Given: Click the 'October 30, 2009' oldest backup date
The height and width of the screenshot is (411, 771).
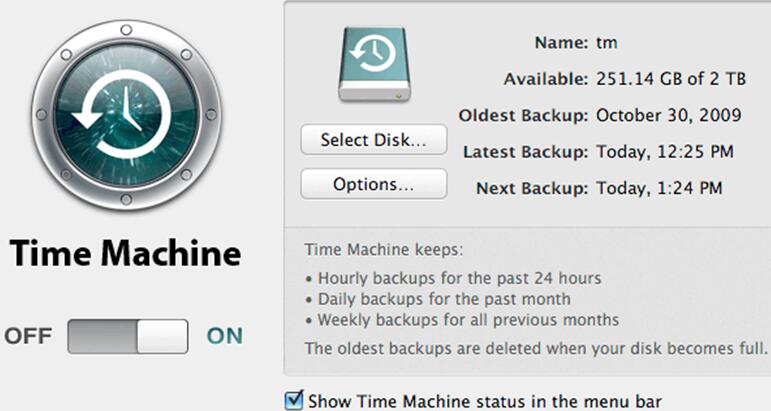Looking at the screenshot, I should click(x=669, y=115).
